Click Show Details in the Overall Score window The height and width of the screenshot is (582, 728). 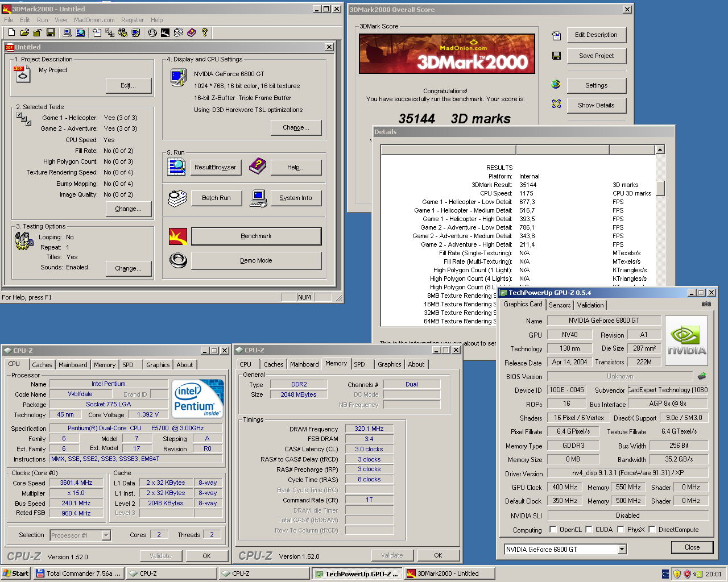(596, 105)
